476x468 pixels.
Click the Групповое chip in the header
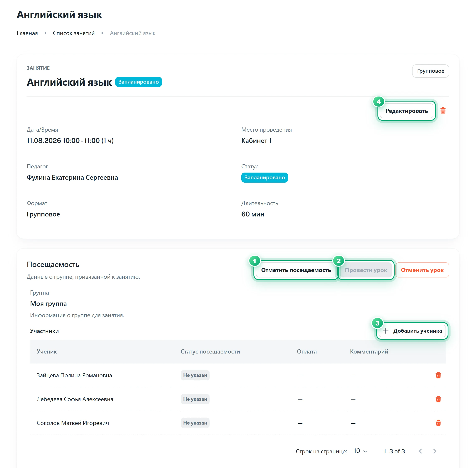click(x=430, y=71)
